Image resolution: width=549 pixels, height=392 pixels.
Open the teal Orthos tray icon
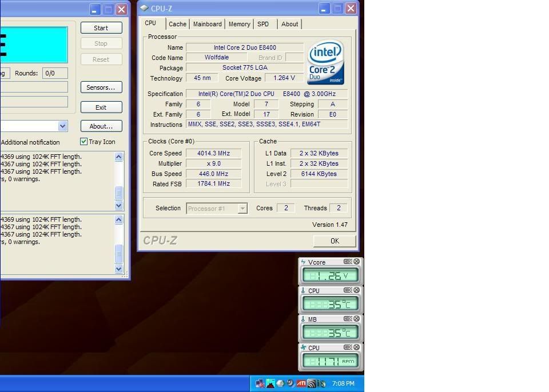click(270, 383)
